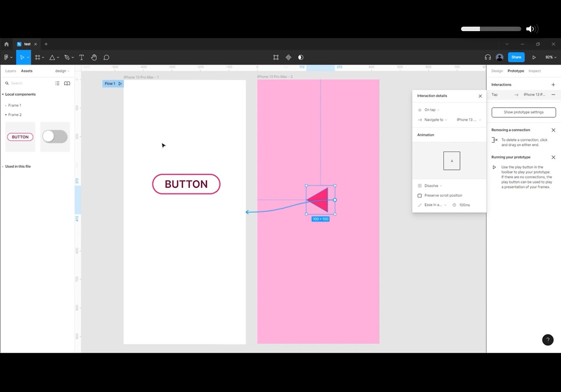561x392 pixels.
Task: Present prototype with toolbar play icon
Action: (534, 57)
